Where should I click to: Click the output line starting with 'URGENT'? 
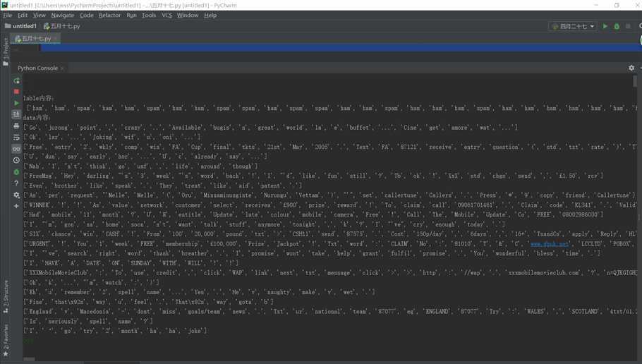pyautogui.click(x=330, y=244)
